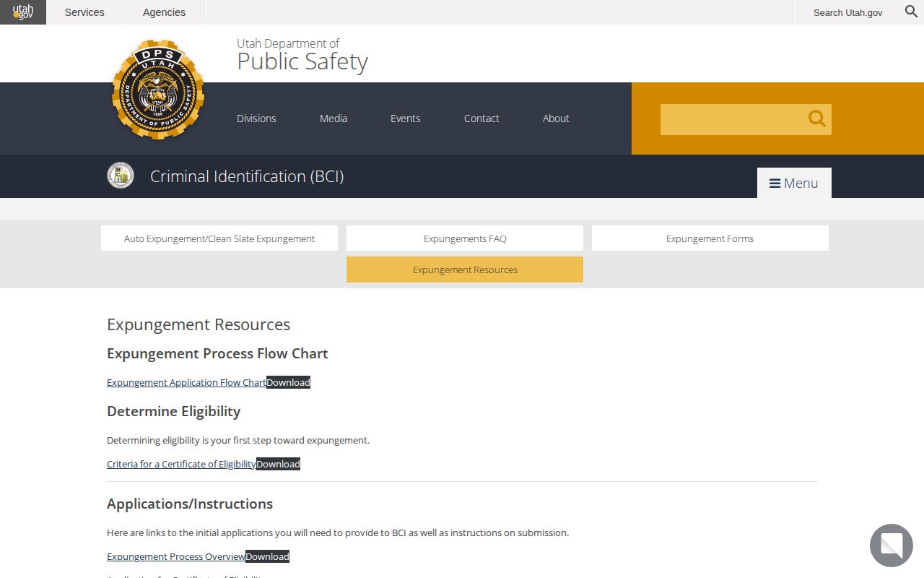Open Criteria for a Certificate of Eligibility
The width and height of the screenshot is (924, 578).
181,464
